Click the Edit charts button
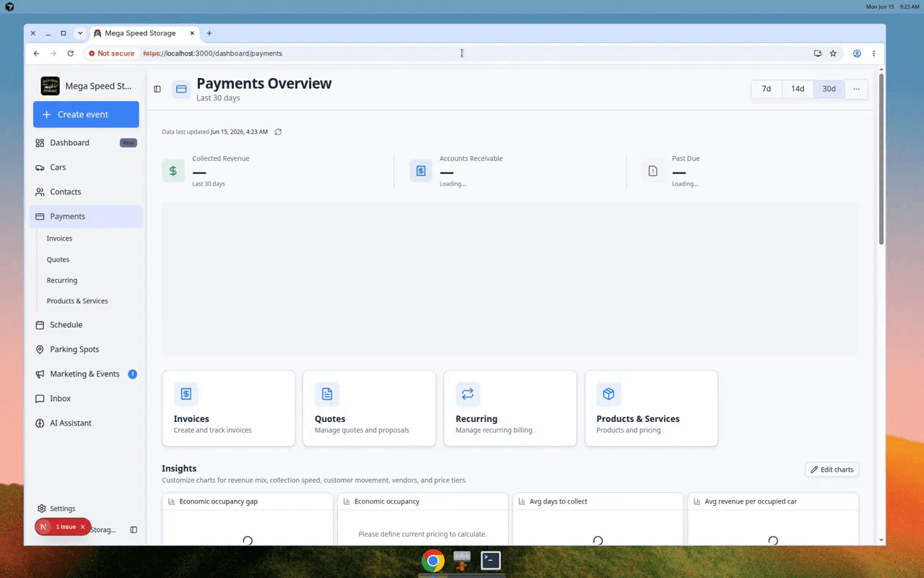The height and width of the screenshot is (578, 924). tap(832, 470)
